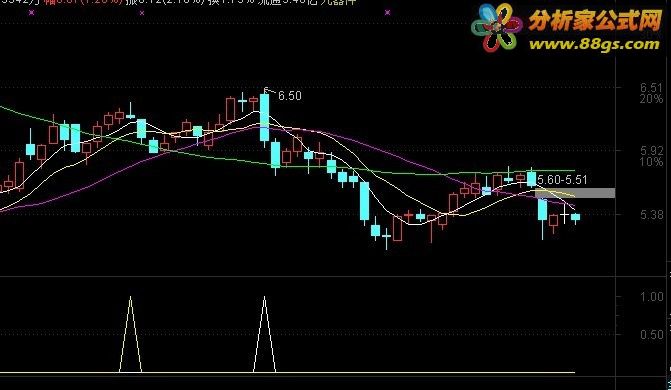Select the tall cyan candle below 6.50

pyautogui.click(x=265, y=118)
